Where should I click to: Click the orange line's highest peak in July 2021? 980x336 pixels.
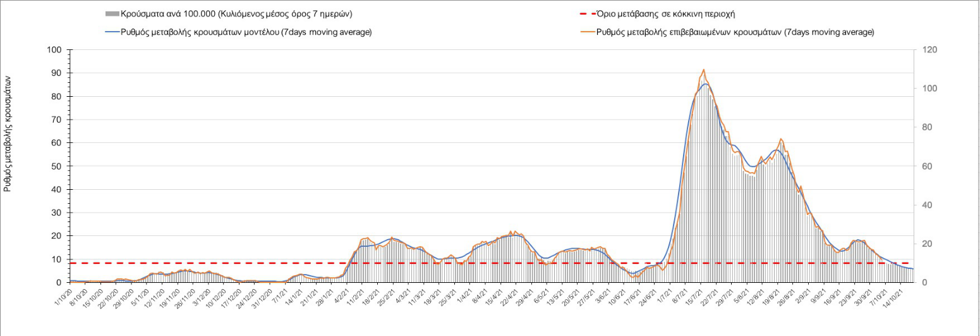704,70
